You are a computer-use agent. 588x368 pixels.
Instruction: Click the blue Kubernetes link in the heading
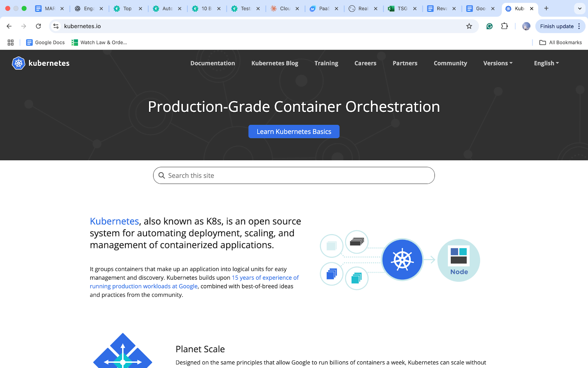click(114, 221)
